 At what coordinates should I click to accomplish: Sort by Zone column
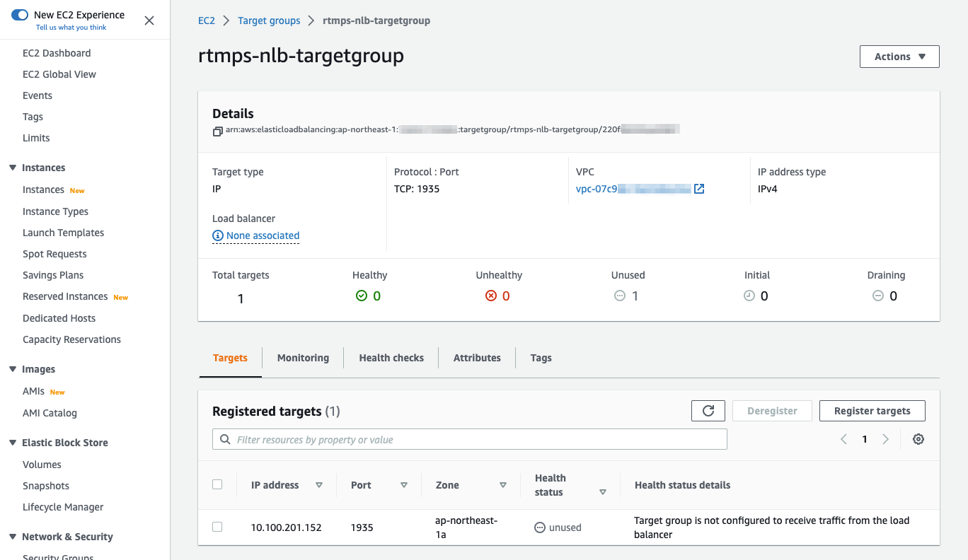pos(503,485)
